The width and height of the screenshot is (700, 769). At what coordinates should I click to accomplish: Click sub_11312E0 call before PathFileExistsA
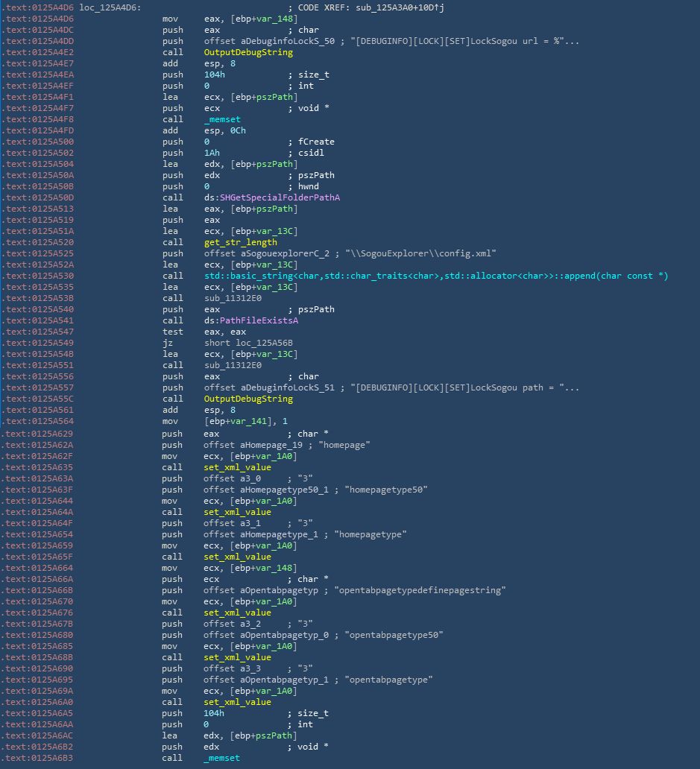click(233, 298)
